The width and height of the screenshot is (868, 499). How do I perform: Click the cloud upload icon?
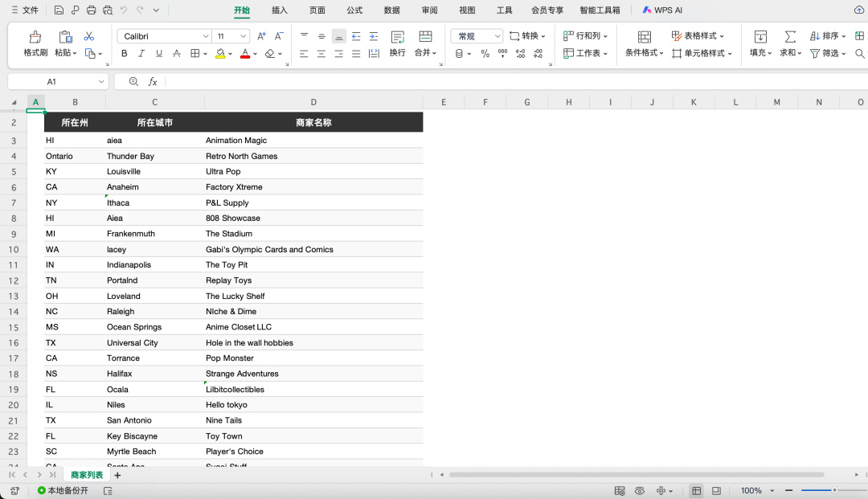tap(859, 10)
